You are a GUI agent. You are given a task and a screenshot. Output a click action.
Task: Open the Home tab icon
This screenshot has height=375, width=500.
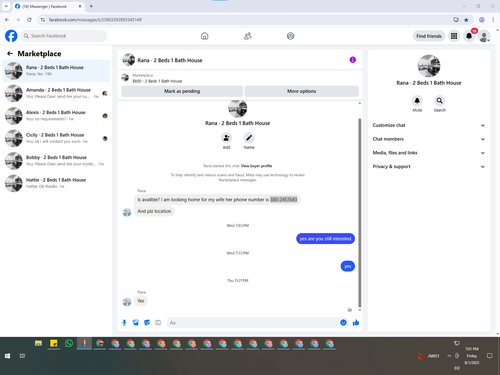click(205, 36)
